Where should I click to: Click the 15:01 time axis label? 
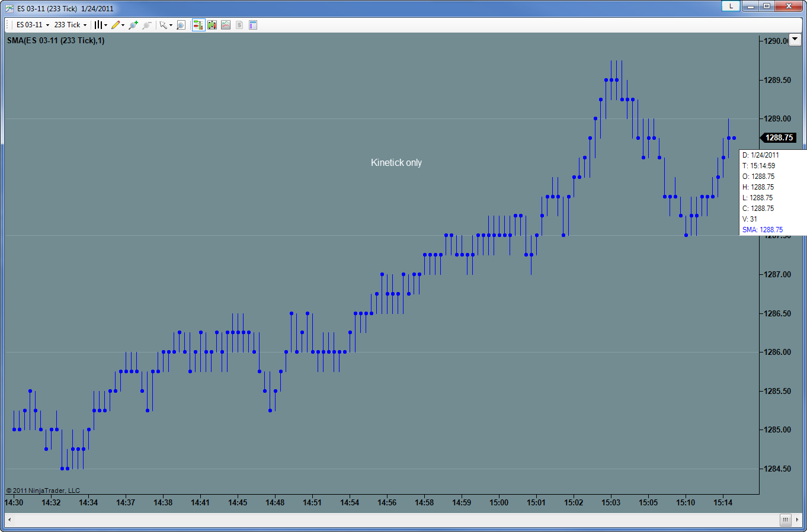[536, 502]
